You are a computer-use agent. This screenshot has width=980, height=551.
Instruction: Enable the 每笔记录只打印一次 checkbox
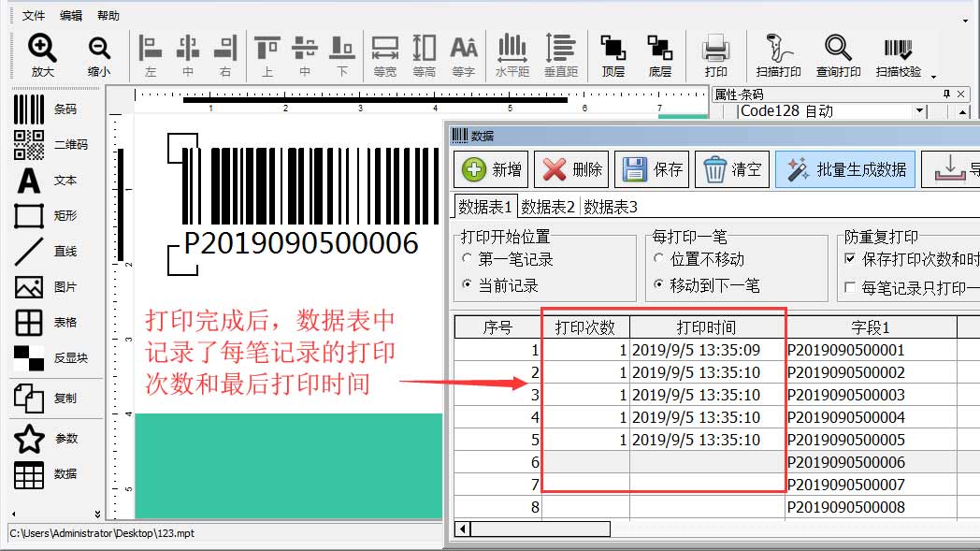click(850, 287)
